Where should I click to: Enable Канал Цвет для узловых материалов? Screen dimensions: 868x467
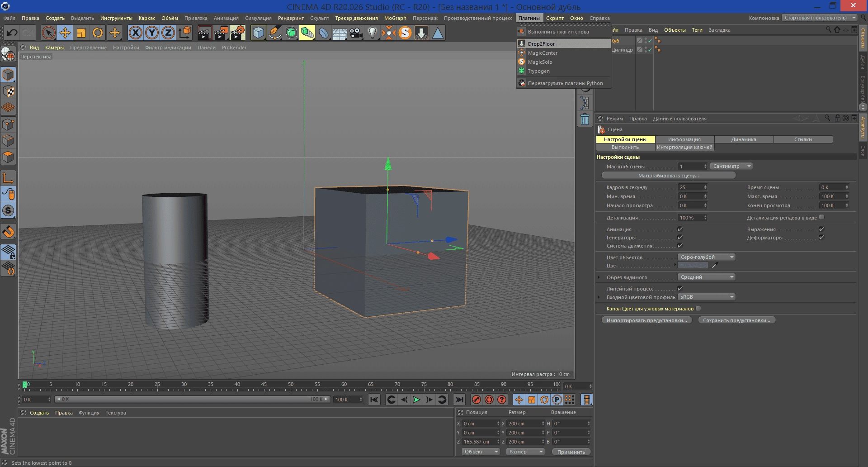tap(698, 309)
